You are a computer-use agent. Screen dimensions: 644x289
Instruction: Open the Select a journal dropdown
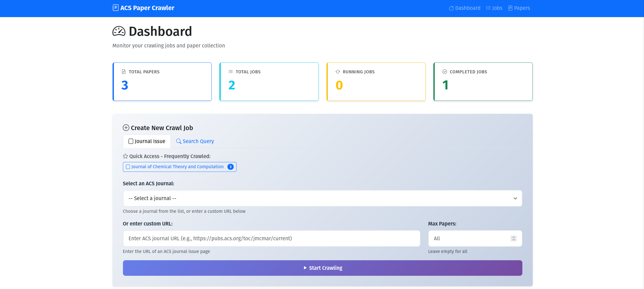tap(322, 198)
